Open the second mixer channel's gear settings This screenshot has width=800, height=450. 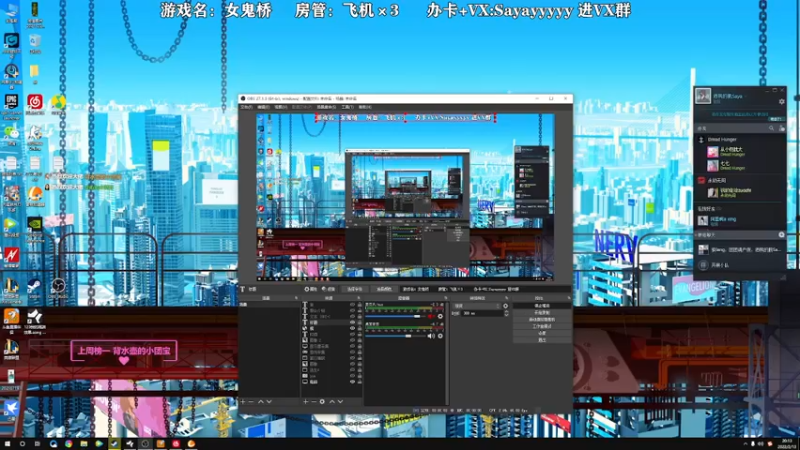[x=440, y=336]
